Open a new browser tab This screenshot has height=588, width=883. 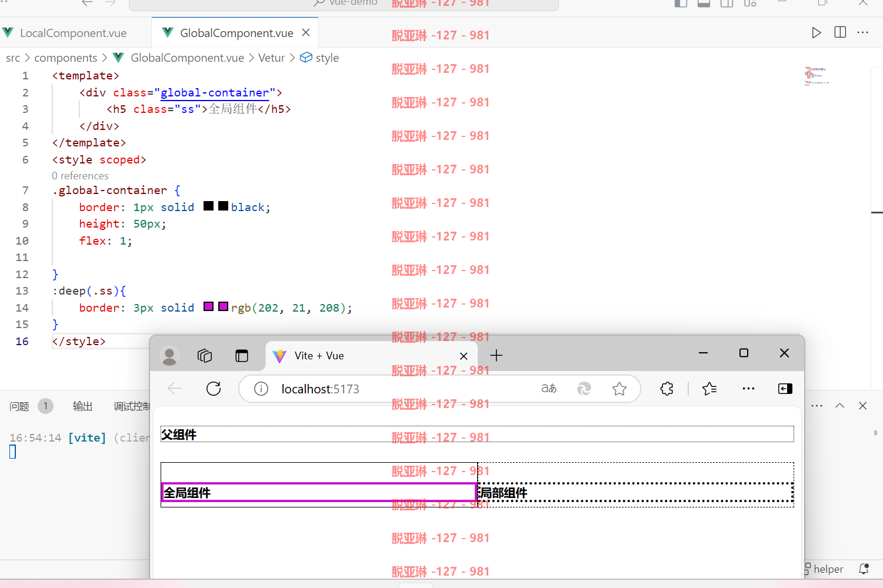pyautogui.click(x=497, y=355)
